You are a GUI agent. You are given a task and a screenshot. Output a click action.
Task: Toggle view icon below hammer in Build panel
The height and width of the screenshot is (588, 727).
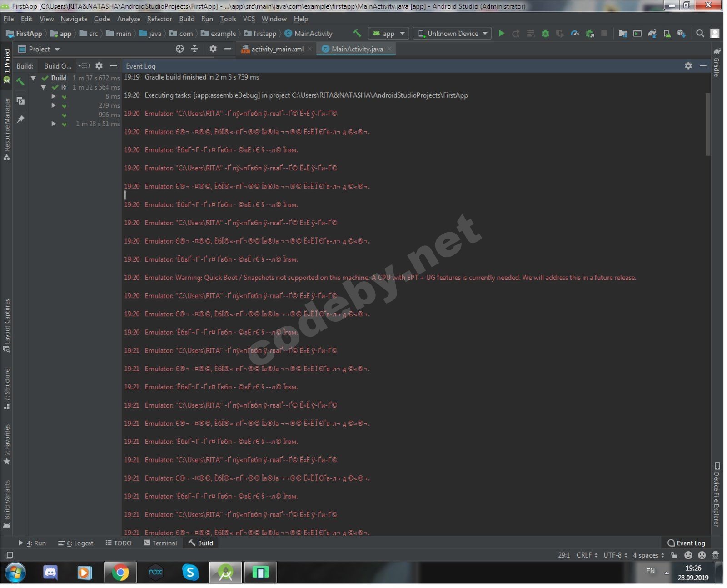coord(20,100)
